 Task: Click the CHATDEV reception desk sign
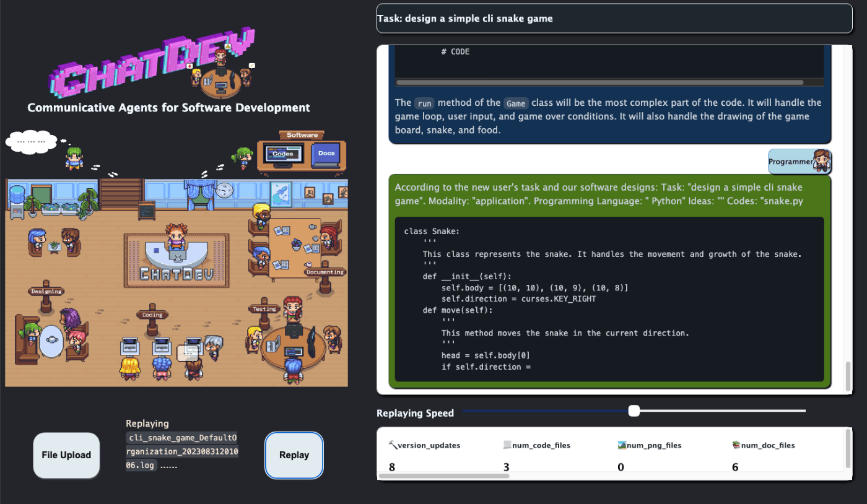(176, 274)
